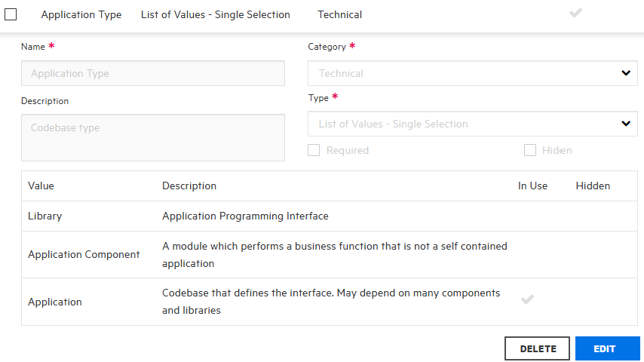Click the Hidden column header

pos(593,186)
